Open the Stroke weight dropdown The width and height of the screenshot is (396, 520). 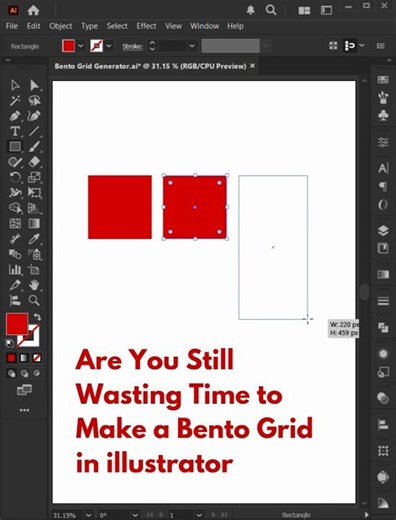tap(192, 46)
